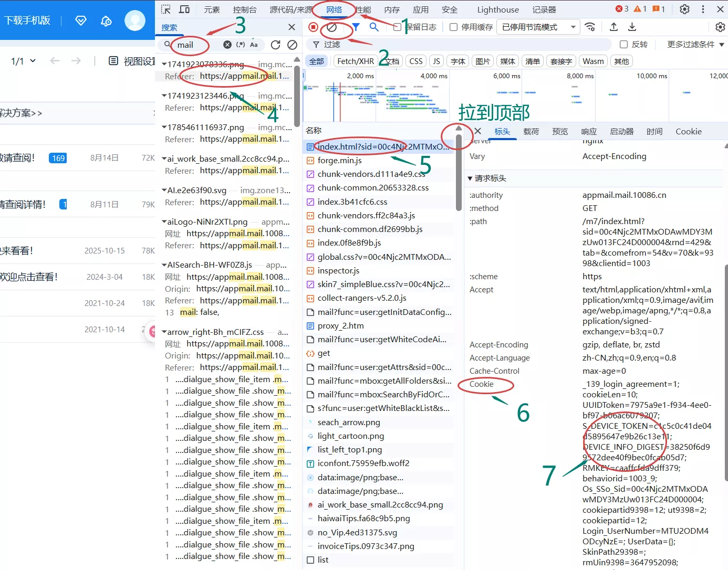Toggle the network filter funnel icon
Screen dimensions: 728x570
[356, 27]
